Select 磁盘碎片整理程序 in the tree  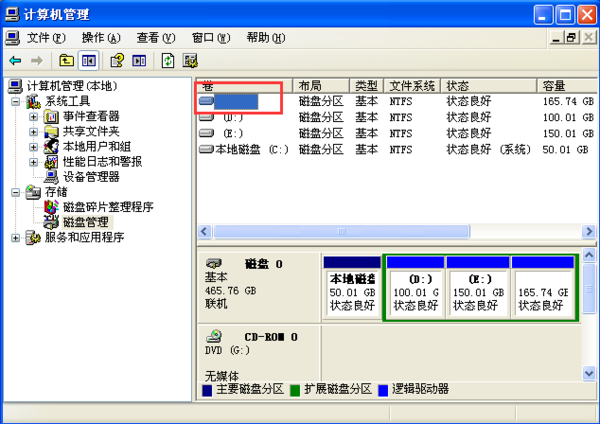(108, 207)
